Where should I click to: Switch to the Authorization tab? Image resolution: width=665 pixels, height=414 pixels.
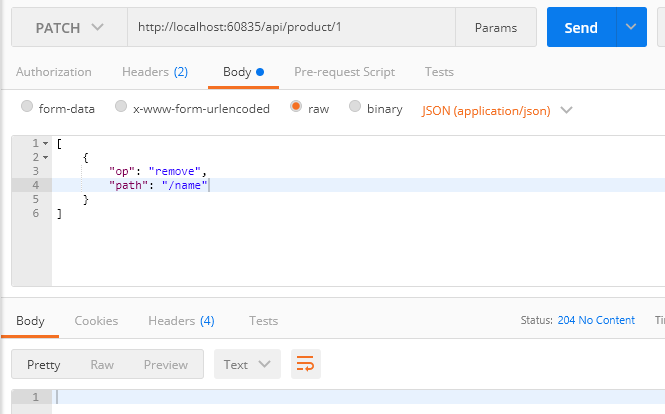[54, 72]
